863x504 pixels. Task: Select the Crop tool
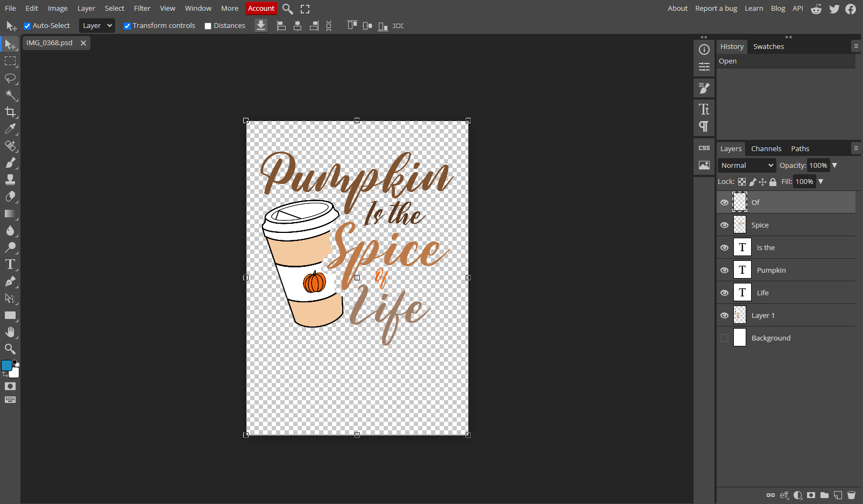click(10, 112)
